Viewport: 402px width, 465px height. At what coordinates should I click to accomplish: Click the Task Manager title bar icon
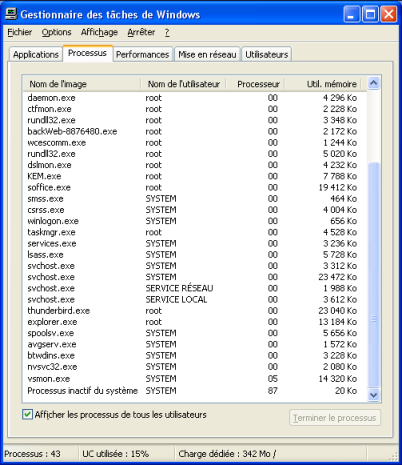(11, 14)
